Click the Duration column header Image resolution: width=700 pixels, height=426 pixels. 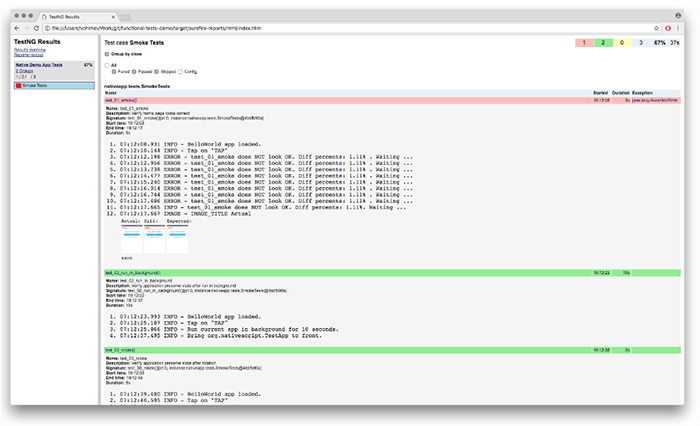click(x=621, y=93)
